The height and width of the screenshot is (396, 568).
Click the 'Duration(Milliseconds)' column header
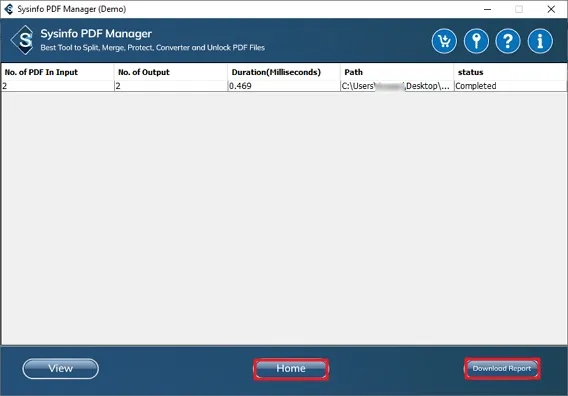[284, 72]
